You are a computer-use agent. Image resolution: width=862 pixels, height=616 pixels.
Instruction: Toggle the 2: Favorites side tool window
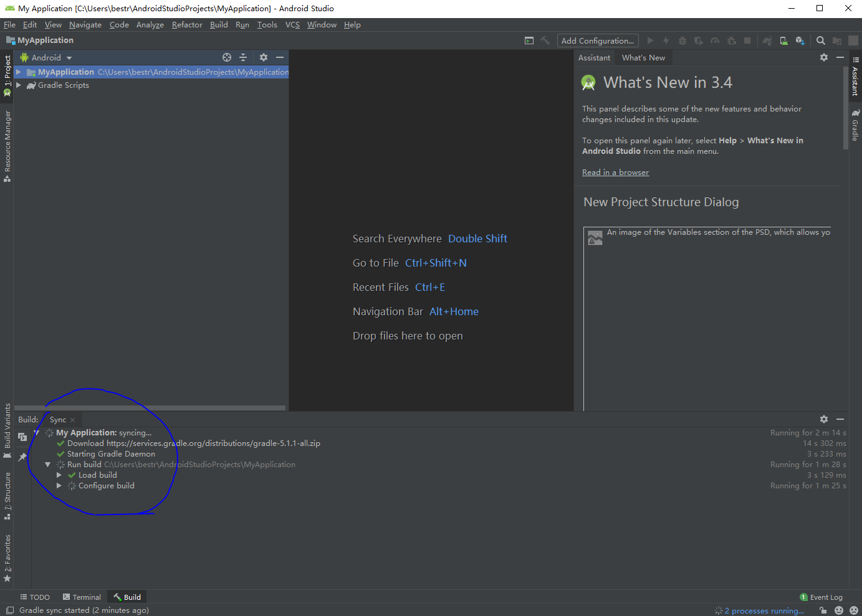(7, 558)
